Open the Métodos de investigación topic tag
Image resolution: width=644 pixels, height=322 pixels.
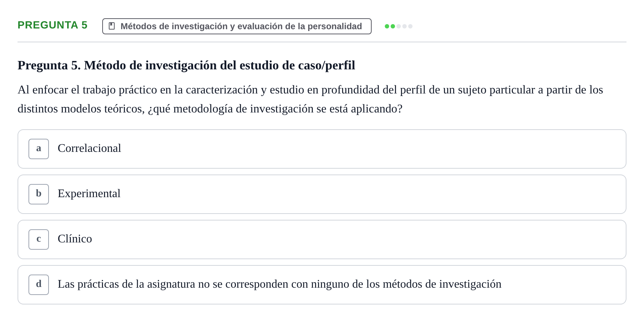237,26
